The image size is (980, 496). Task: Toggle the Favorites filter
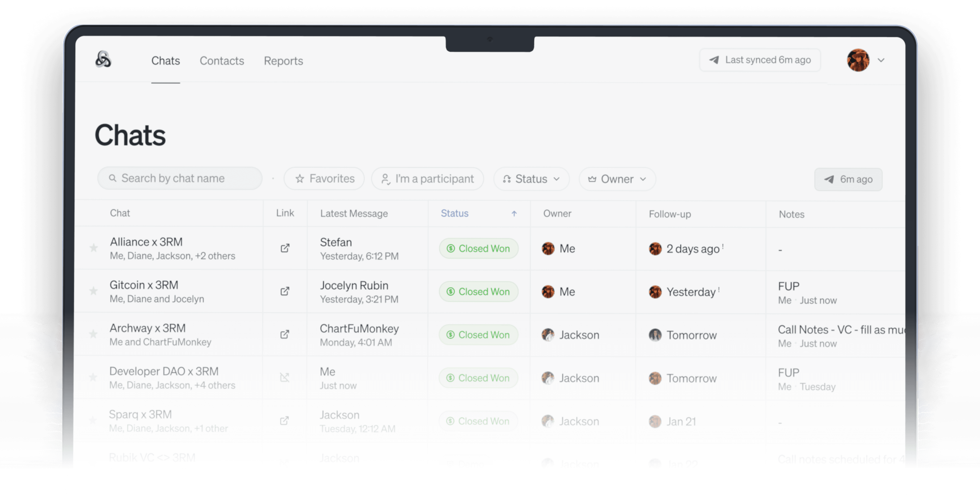324,179
